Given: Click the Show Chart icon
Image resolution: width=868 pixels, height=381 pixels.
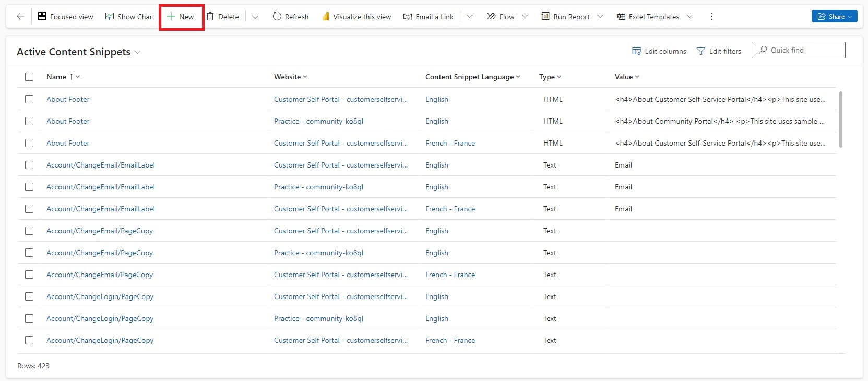Looking at the screenshot, I should (110, 17).
